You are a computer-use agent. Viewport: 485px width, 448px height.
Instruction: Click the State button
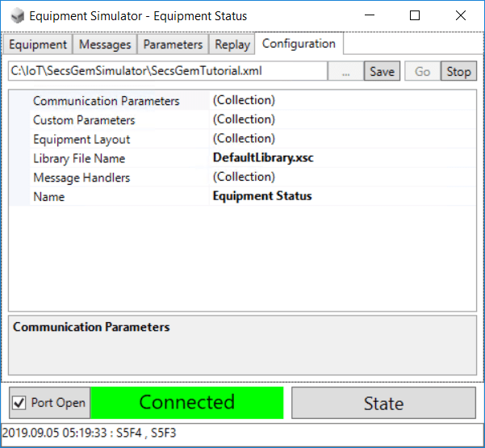pyautogui.click(x=383, y=403)
